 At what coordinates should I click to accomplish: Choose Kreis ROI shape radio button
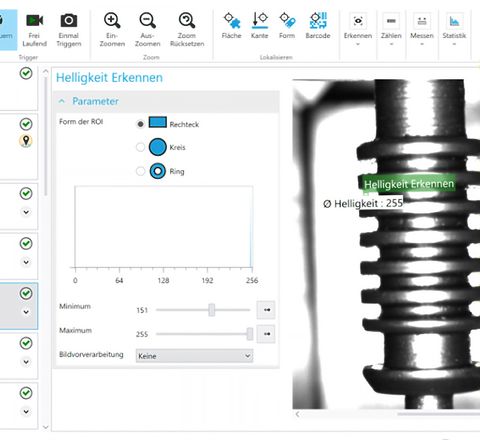coord(140,147)
